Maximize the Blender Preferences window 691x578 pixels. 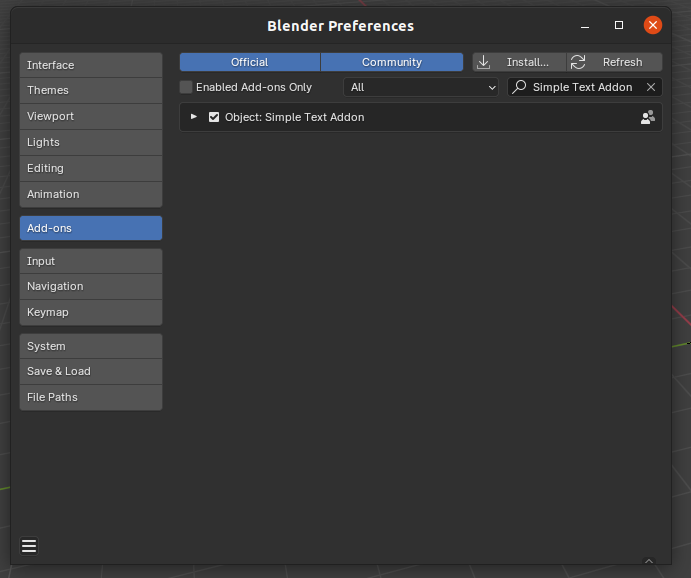click(619, 25)
